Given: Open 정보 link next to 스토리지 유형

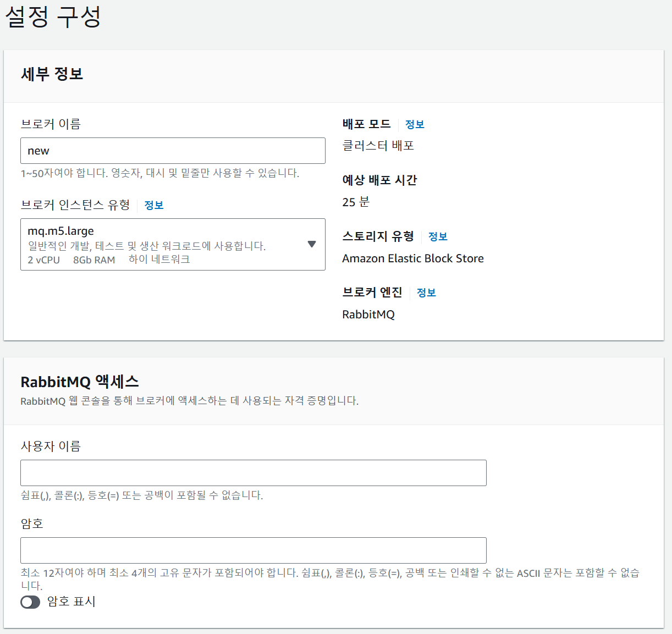Looking at the screenshot, I should (438, 236).
